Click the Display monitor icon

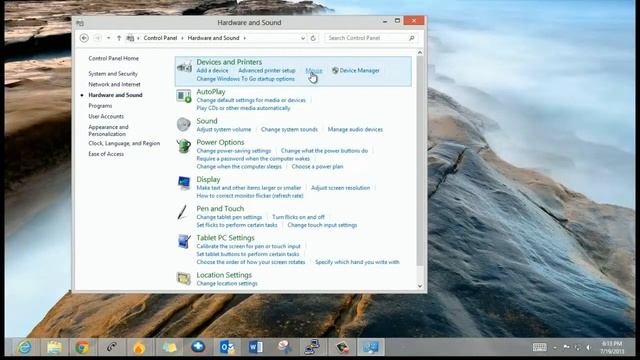[184, 183]
